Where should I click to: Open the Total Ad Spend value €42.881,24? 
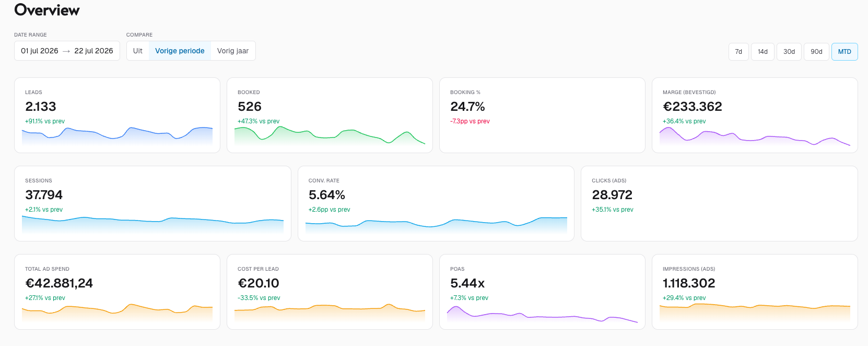59,283
